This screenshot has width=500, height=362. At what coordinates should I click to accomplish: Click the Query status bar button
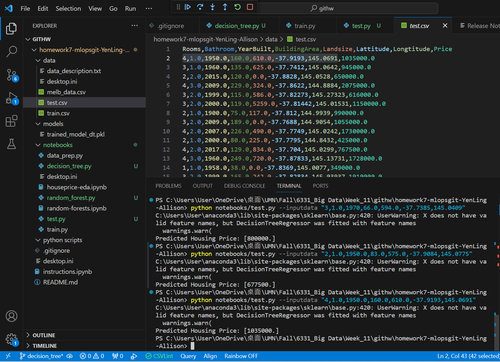(x=188, y=356)
